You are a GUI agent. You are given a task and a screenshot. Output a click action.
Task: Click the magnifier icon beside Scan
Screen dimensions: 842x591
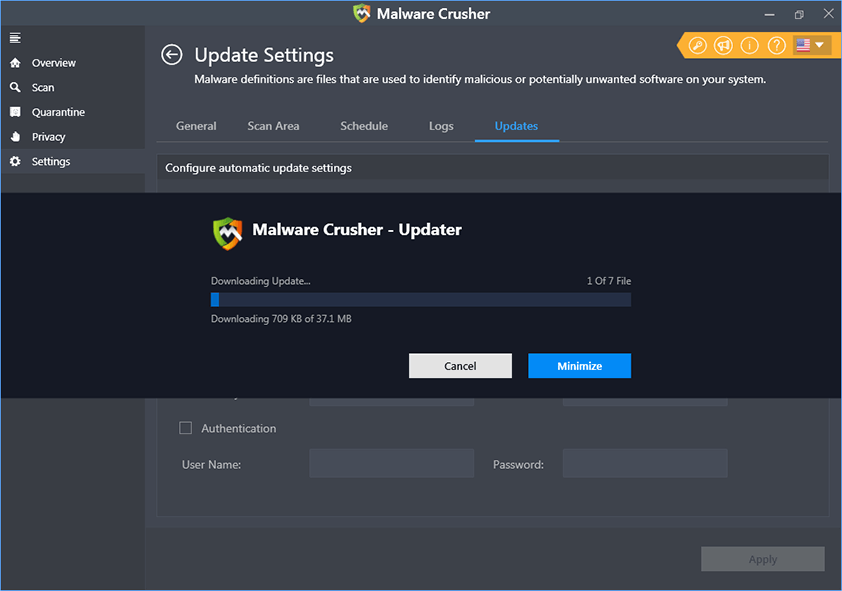click(15, 87)
